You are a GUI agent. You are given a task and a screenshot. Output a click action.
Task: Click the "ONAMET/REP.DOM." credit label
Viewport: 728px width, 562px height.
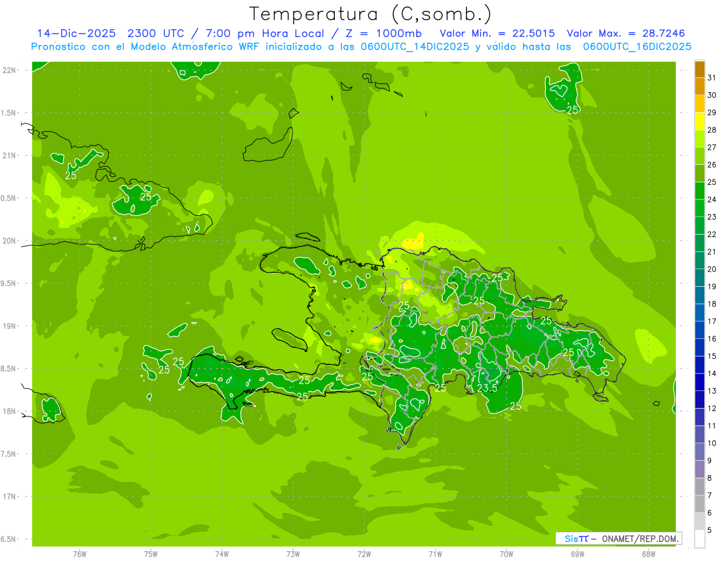(x=641, y=538)
